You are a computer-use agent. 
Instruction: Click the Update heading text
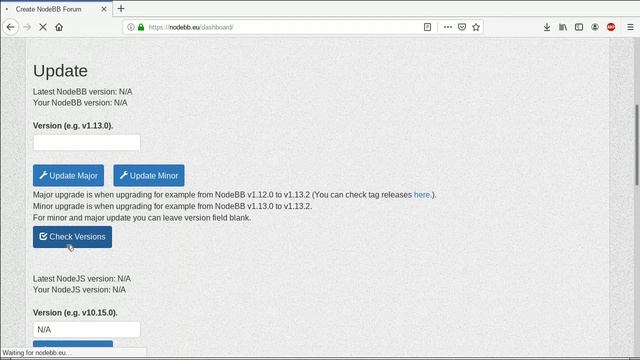[60, 71]
